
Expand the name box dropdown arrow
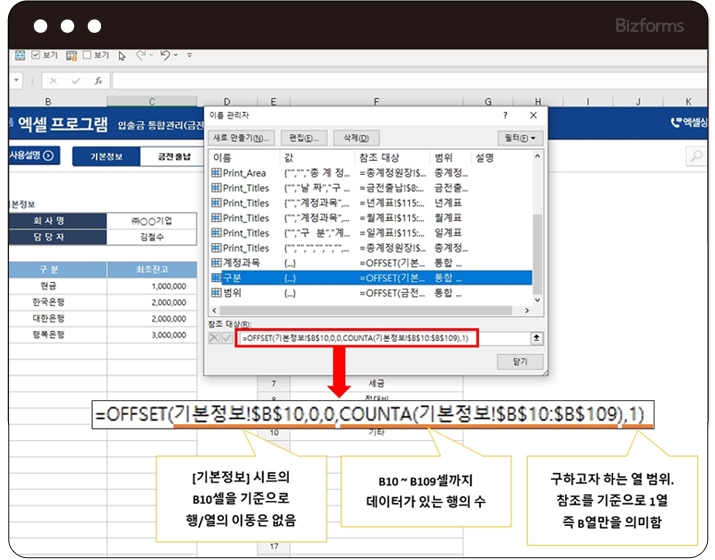point(18,80)
